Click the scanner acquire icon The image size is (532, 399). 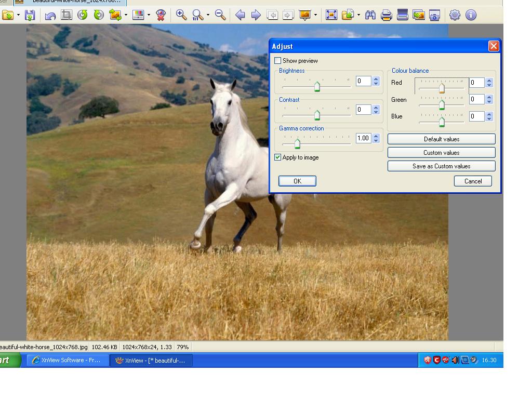(403, 15)
